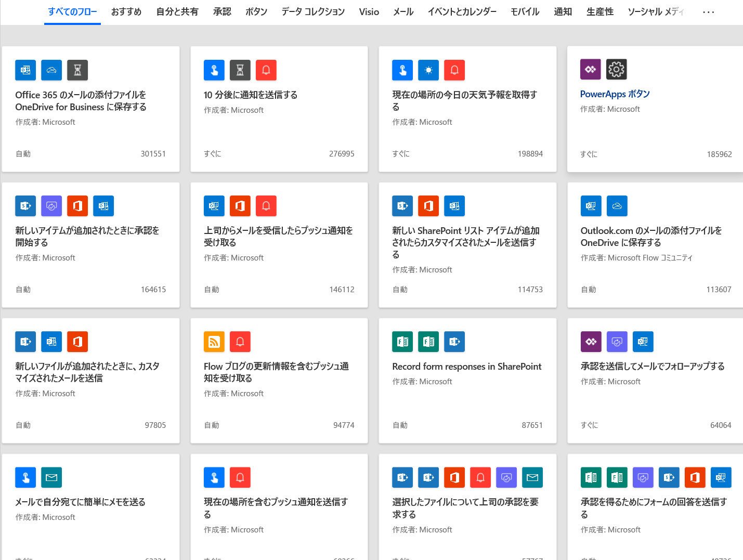Click the gear icon on 'PowerApps ボタン' card
The width and height of the screenshot is (743, 560).
tap(617, 69)
